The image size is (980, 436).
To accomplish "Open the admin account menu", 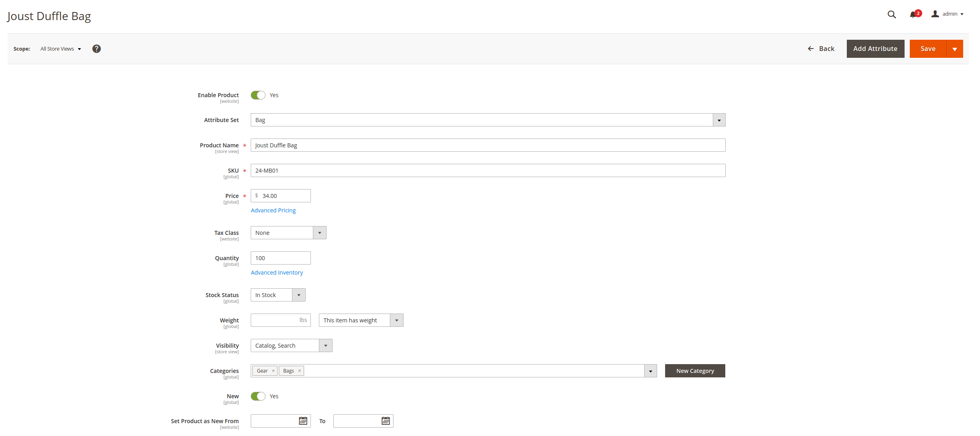I will [947, 14].
